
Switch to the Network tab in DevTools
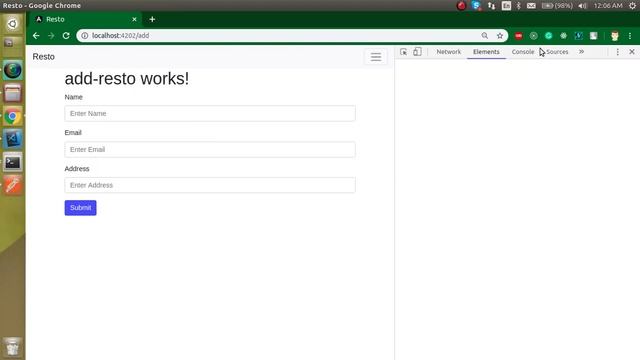pyautogui.click(x=449, y=52)
